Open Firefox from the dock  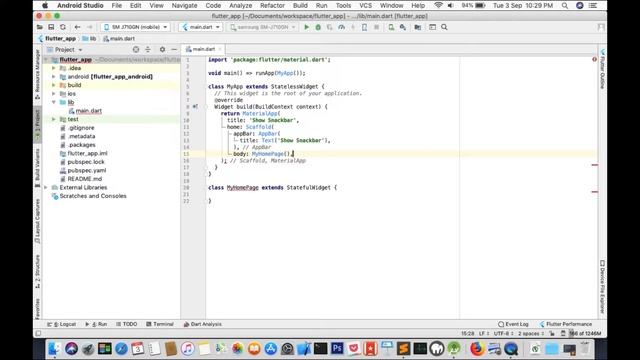point(477,349)
